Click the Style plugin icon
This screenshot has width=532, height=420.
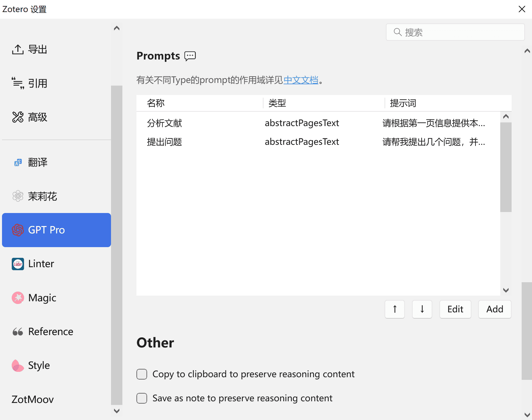18,365
